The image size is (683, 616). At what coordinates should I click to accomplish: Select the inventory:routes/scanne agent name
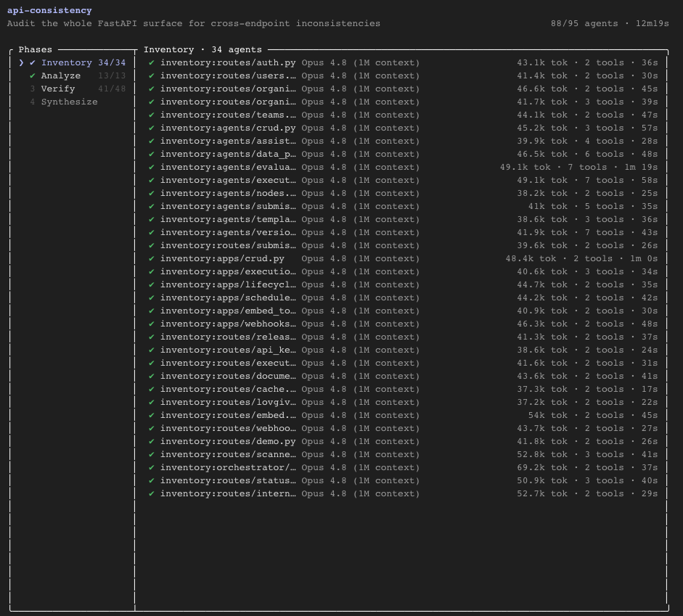(x=228, y=454)
